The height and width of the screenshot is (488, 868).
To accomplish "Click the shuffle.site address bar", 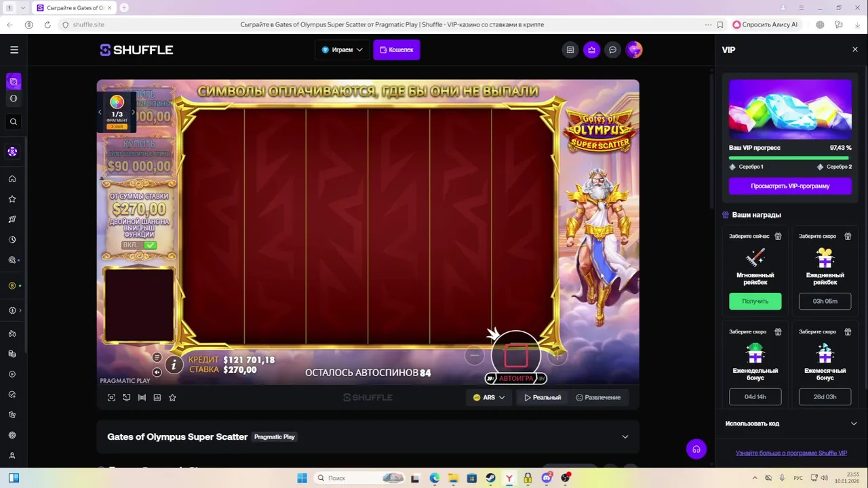I will pyautogui.click(x=88, y=24).
